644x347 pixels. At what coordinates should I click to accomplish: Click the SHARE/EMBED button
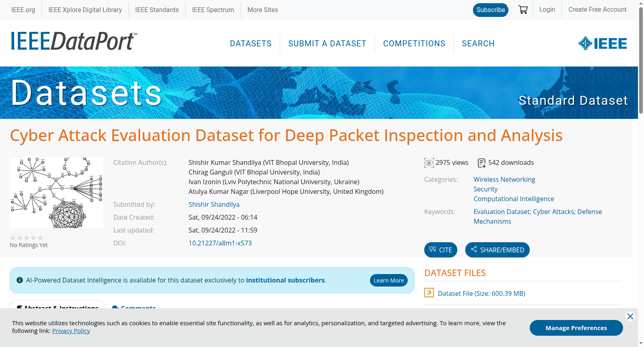point(497,250)
